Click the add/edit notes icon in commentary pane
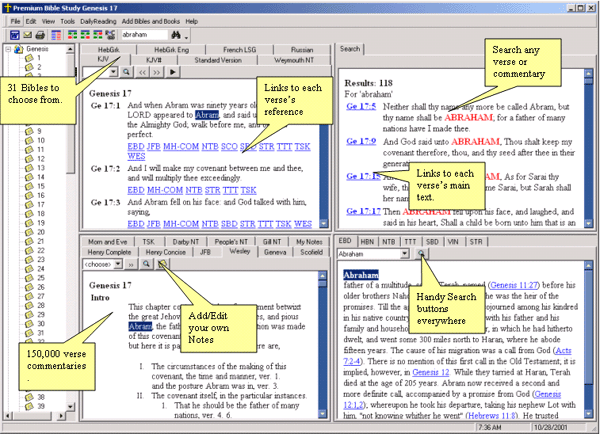The width and height of the screenshot is (600, 434). [161, 266]
